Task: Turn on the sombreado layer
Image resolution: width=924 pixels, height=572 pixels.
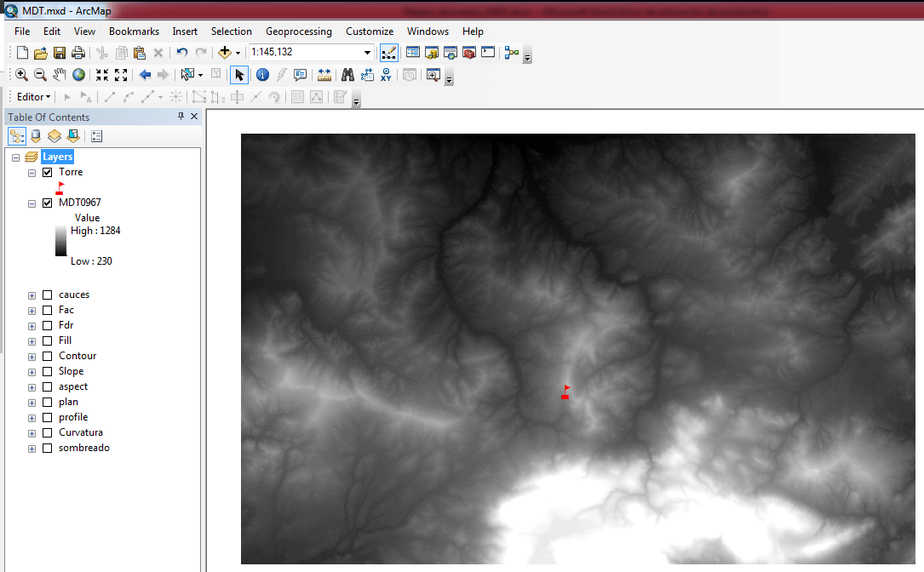Action: click(48, 448)
